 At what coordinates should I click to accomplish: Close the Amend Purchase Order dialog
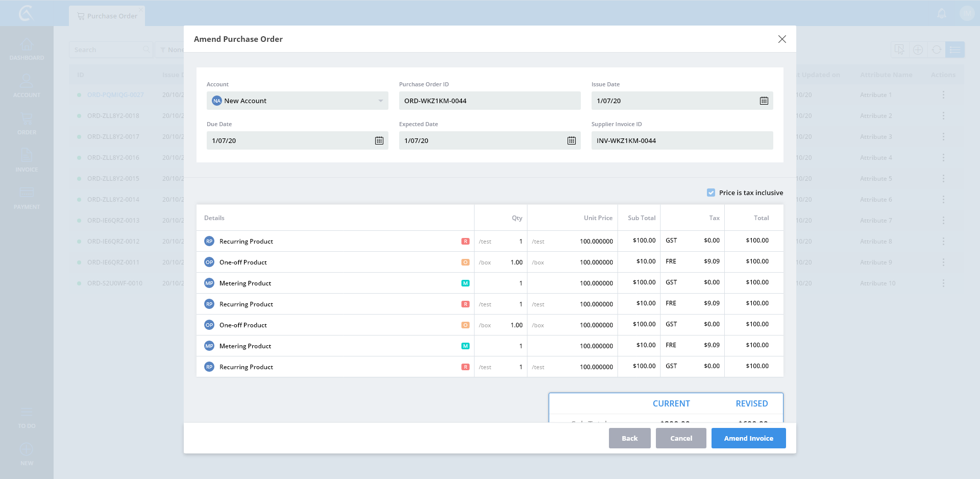(x=781, y=39)
